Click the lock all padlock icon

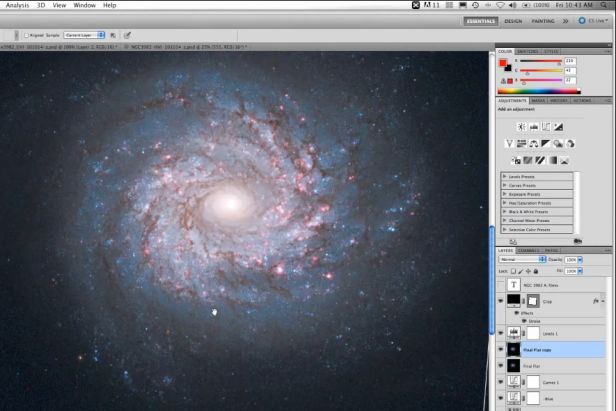(x=536, y=271)
